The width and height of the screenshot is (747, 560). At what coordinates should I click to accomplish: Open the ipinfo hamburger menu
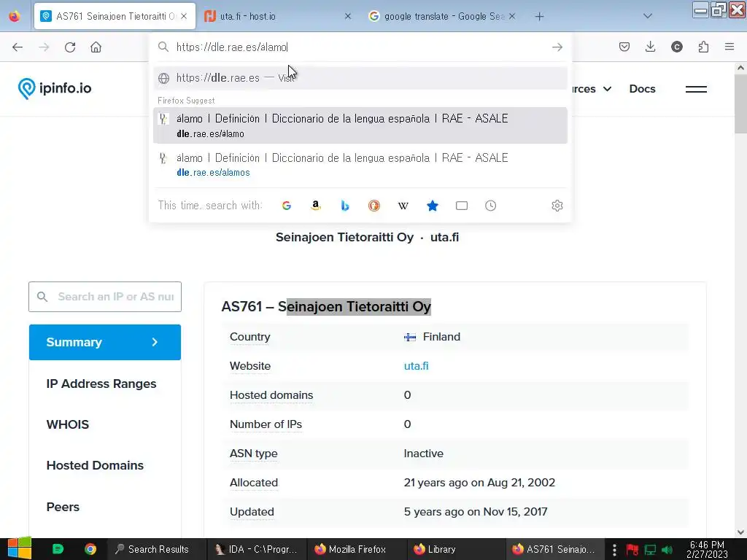pos(696,89)
